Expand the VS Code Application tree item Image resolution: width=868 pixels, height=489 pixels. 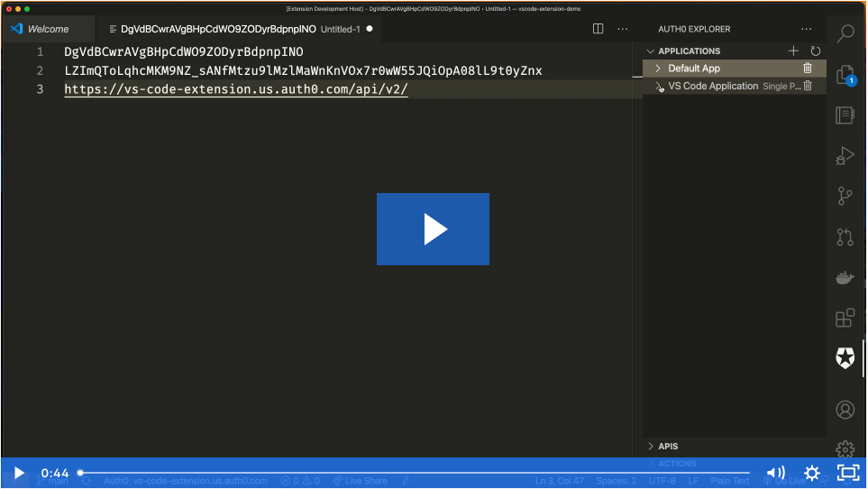point(658,86)
